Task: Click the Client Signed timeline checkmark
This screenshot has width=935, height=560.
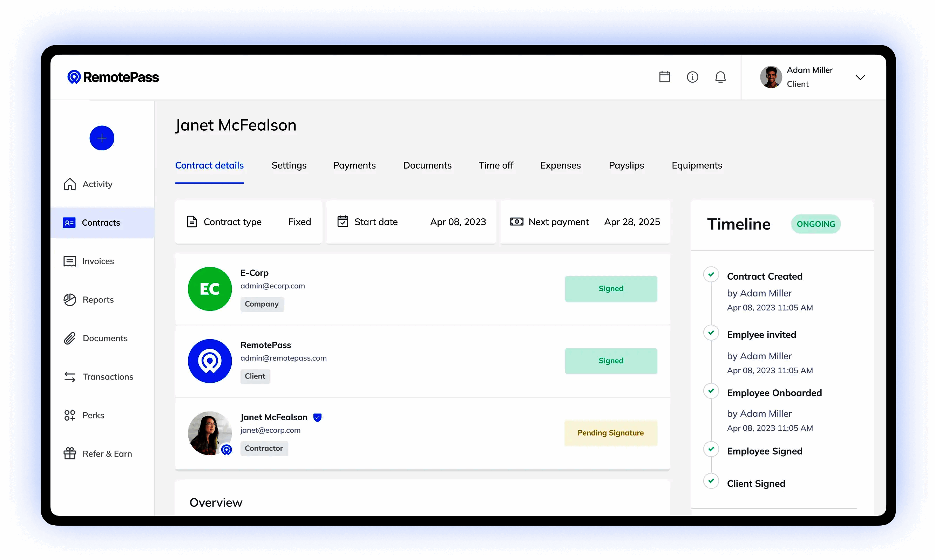Action: click(x=711, y=481)
